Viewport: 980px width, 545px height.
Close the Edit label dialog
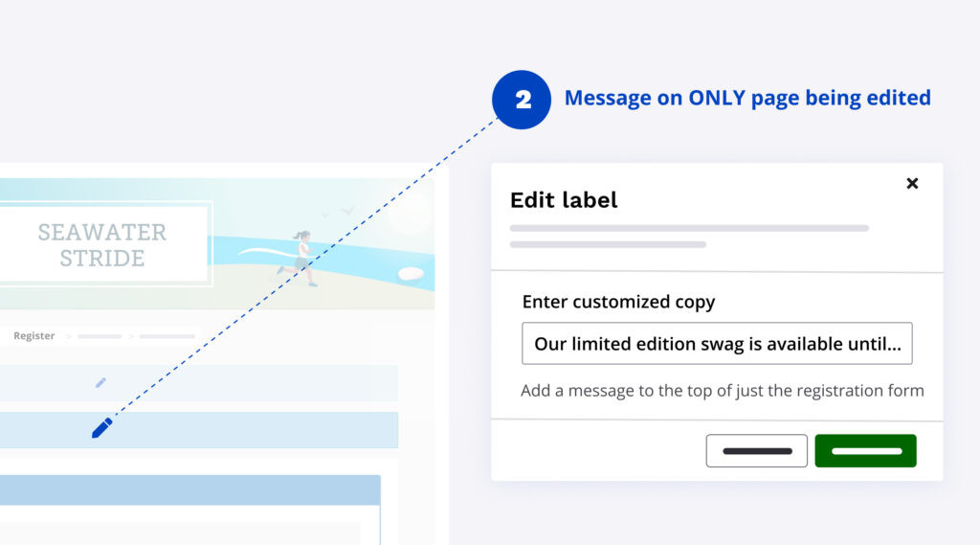pyautogui.click(x=912, y=183)
